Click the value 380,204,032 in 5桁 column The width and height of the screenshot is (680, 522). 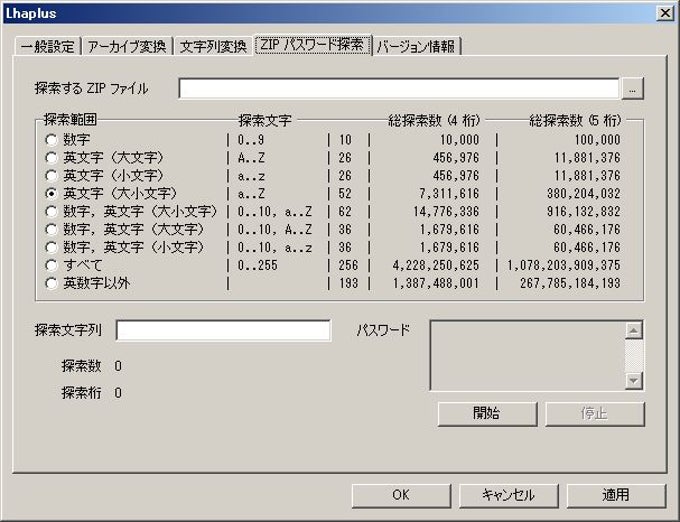tap(583, 193)
